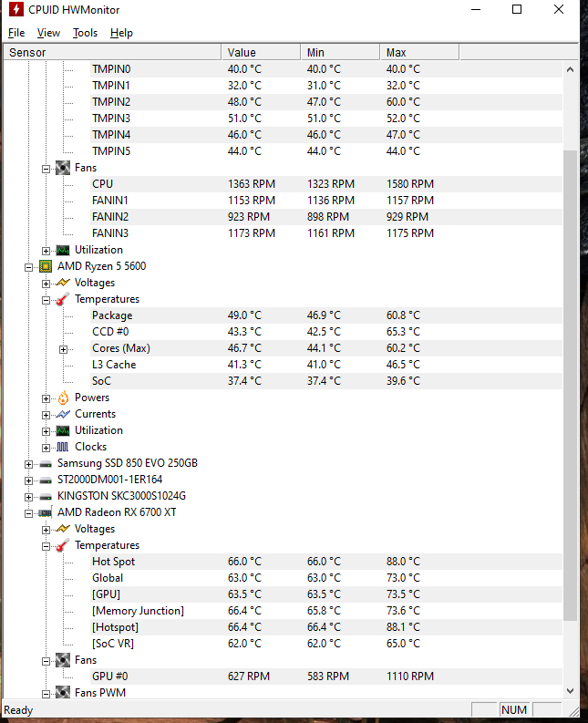Viewport: 588px width, 723px height.
Task: Expand the Ryzen Voltages section
Action: pos(46,284)
